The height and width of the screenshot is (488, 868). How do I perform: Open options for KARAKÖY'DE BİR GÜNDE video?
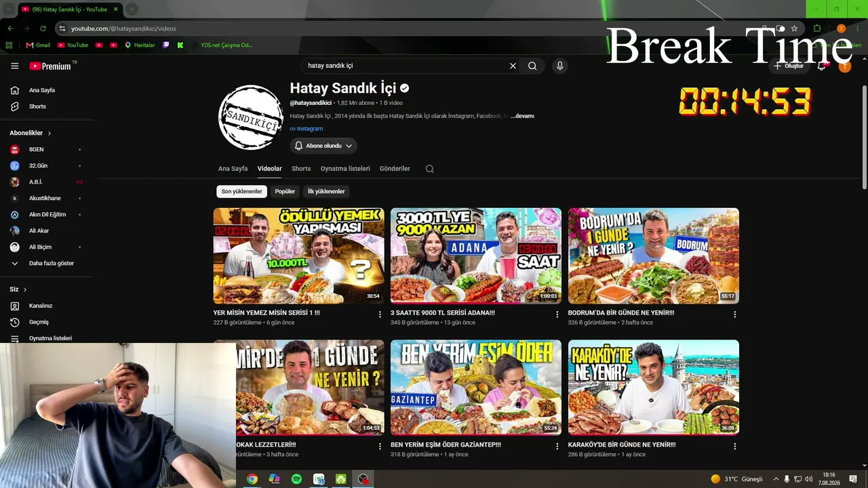[734, 447]
